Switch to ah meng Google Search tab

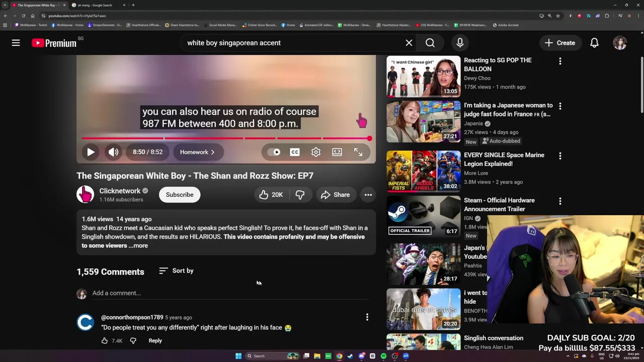point(97,5)
